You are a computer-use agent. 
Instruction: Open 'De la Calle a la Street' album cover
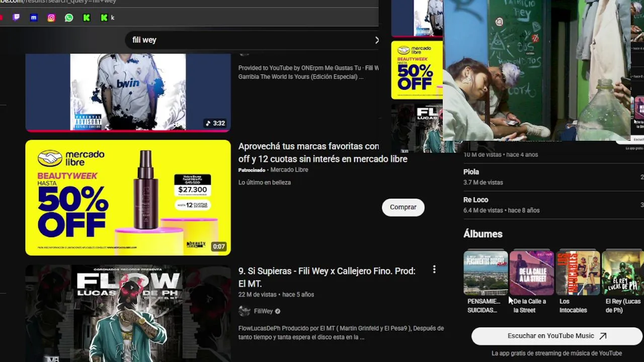pyautogui.click(x=531, y=273)
